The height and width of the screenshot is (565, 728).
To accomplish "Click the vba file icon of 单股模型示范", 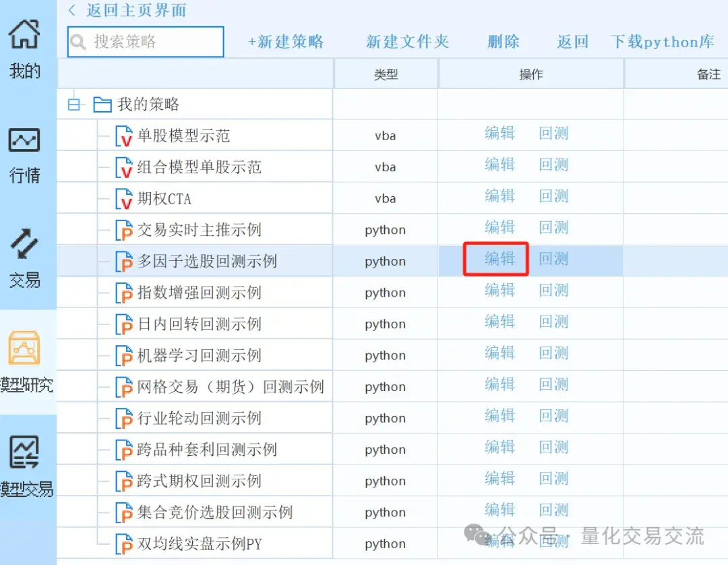I will pos(124,136).
